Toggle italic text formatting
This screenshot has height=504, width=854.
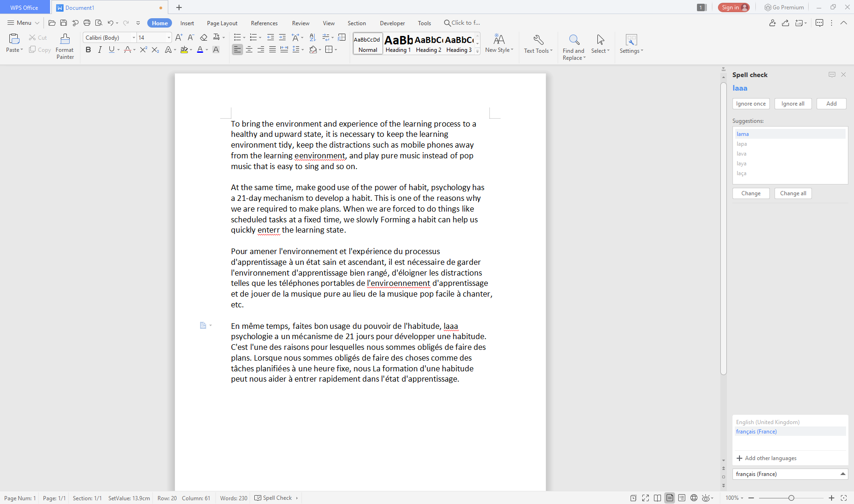(100, 50)
